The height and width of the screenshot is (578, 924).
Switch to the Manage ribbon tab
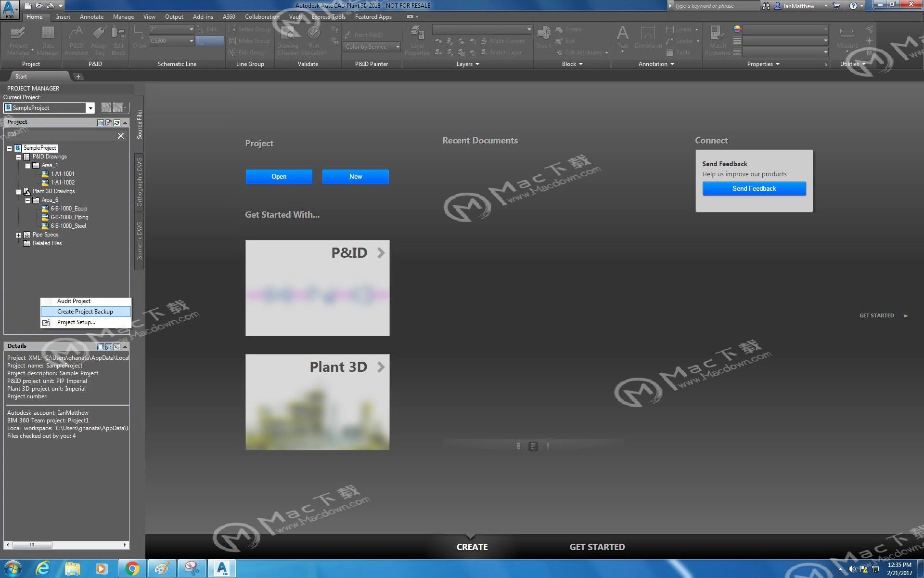[123, 17]
